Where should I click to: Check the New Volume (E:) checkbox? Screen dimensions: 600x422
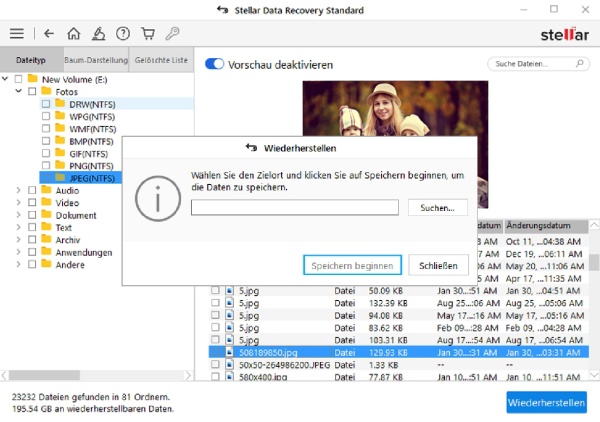tap(18, 79)
